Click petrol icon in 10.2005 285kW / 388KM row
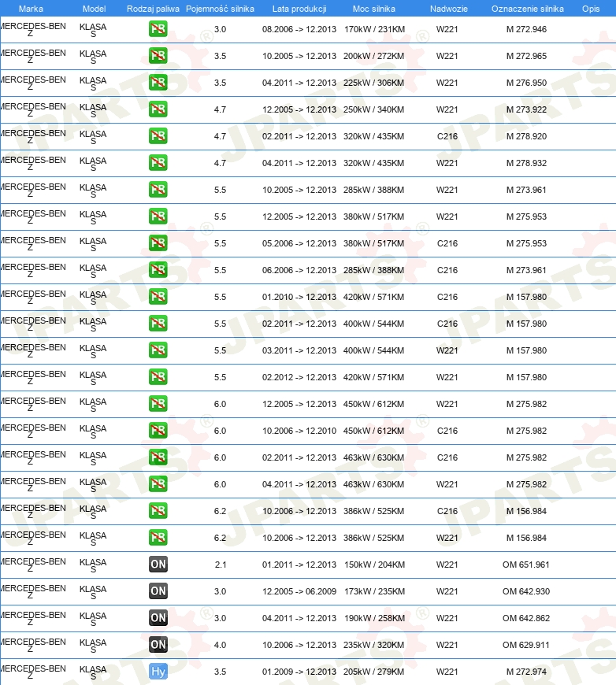 [x=158, y=190]
